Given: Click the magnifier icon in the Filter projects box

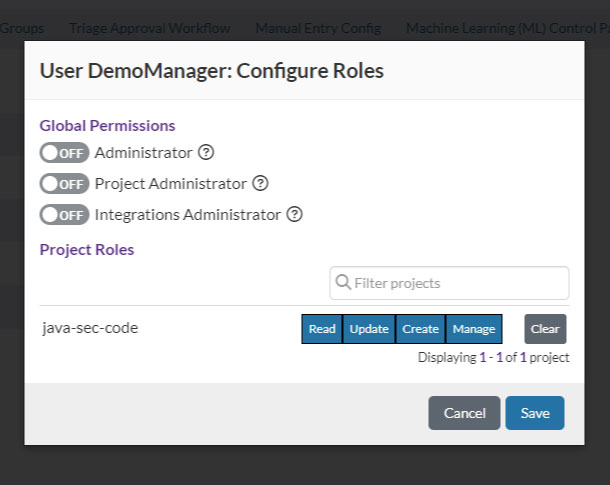Looking at the screenshot, I should [343, 282].
